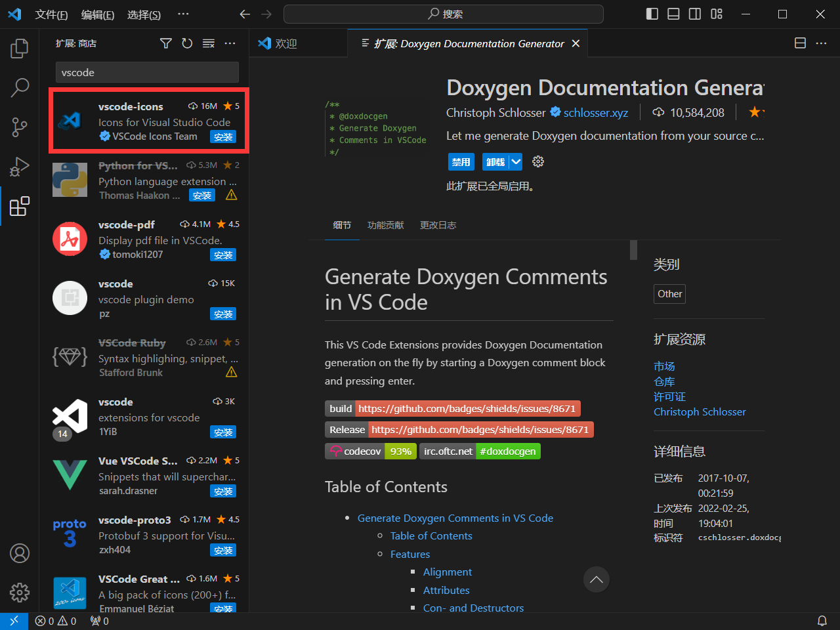Click the irc.oftc.net #doxdocgen badge
Image resolution: width=840 pixels, height=630 pixels.
click(x=480, y=451)
